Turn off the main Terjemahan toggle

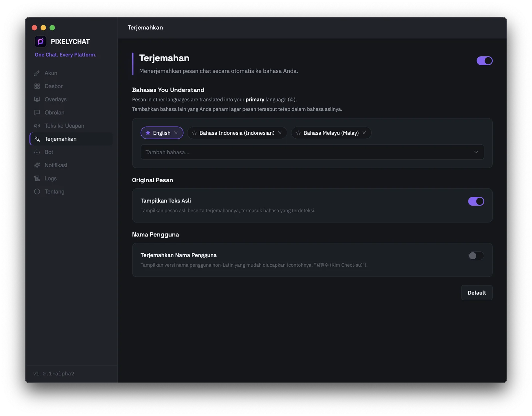point(484,61)
